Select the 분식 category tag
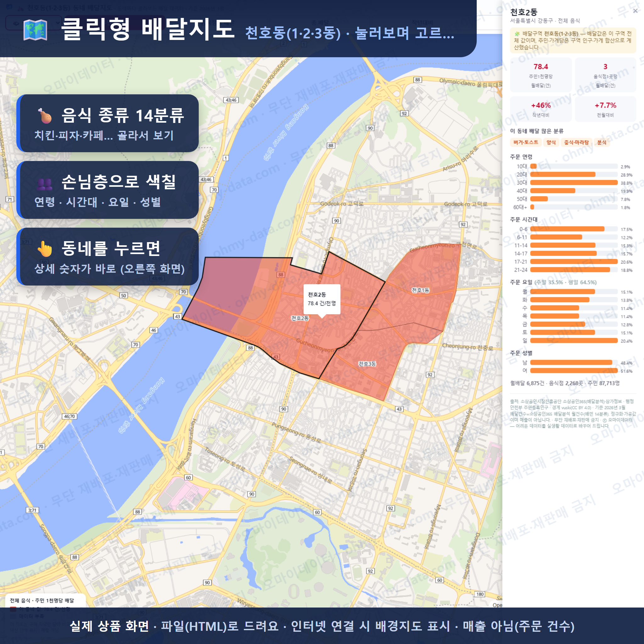 (x=602, y=142)
